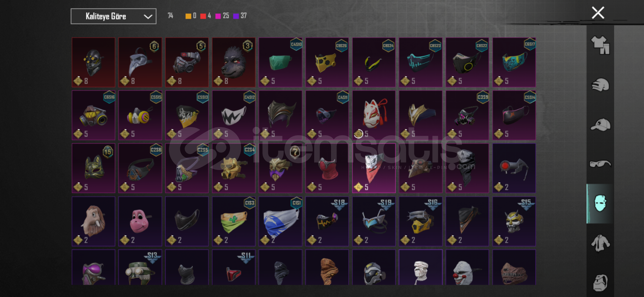Open the cap hats category icon
This screenshot has width=644, height=297.
(600, 125)
